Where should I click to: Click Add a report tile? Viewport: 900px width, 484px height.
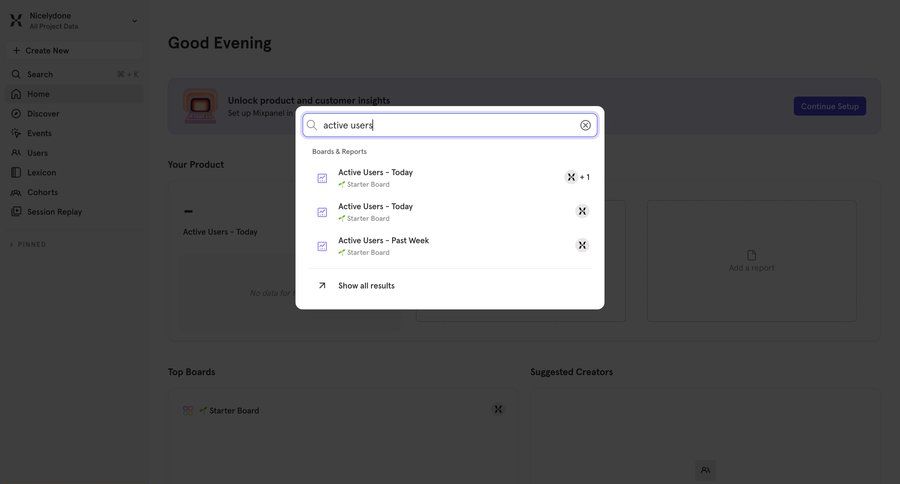(751, 261)
